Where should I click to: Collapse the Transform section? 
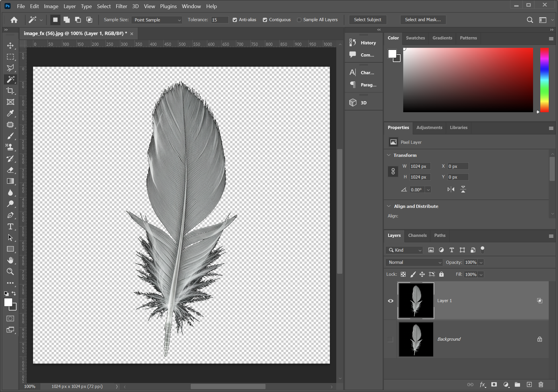(389, 155)
